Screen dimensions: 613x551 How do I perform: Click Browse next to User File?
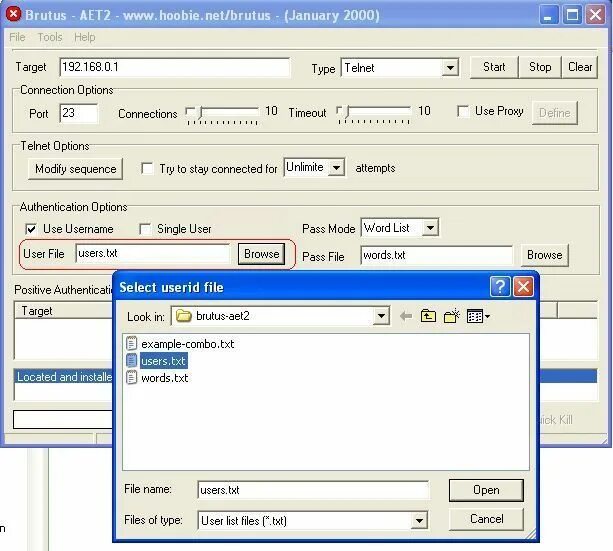261,254
